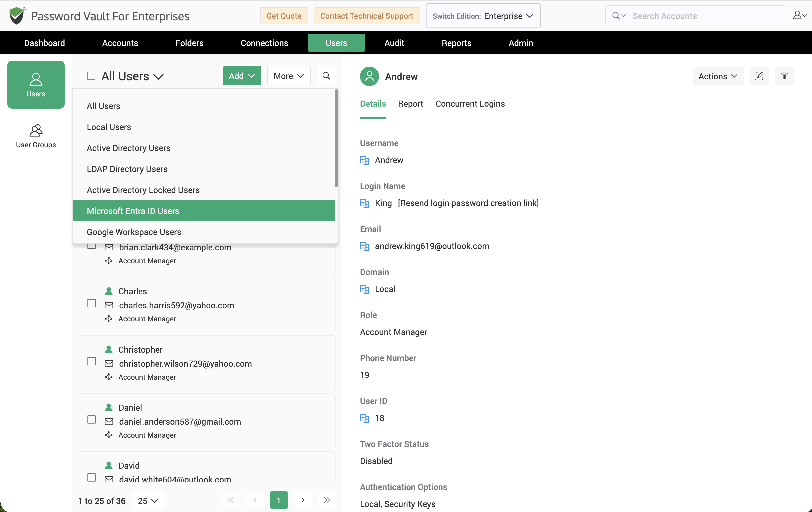812x512 pixels.
Task: Click the search users magnifier icon
Action: 326,76
